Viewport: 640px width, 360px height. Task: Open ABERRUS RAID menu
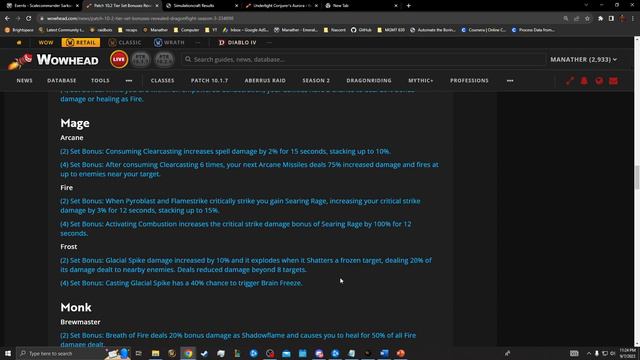pyautogui.click(x=265, y=80)
